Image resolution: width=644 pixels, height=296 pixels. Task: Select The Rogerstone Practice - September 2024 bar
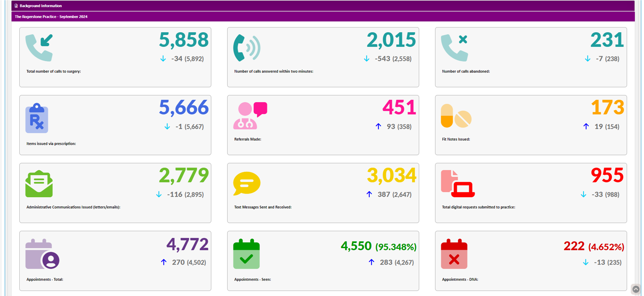pos(323,17)
